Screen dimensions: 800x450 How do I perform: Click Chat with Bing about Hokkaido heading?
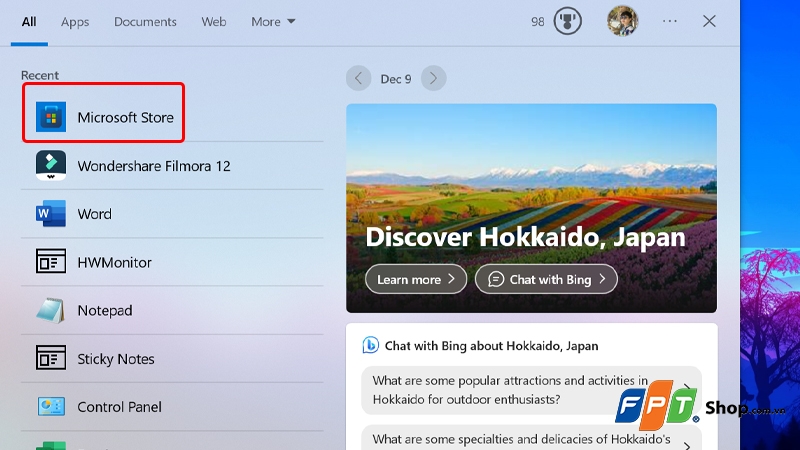(491, 345)
